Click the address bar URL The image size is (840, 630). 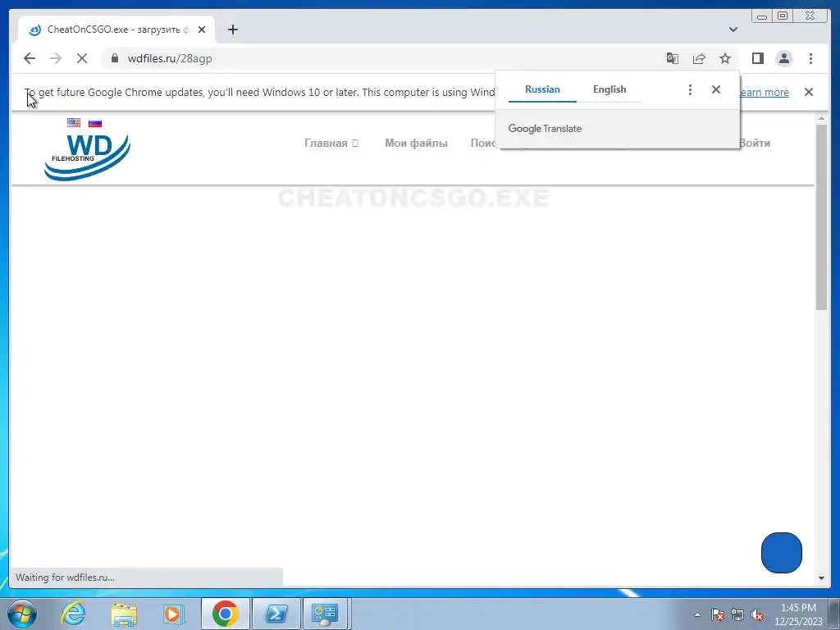coord(170,58)
